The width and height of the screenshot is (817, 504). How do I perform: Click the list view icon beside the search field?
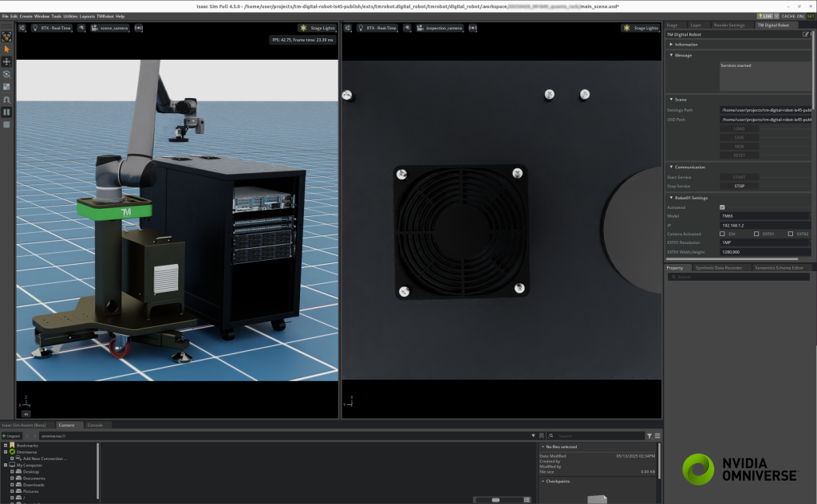(x=657, y=436)
